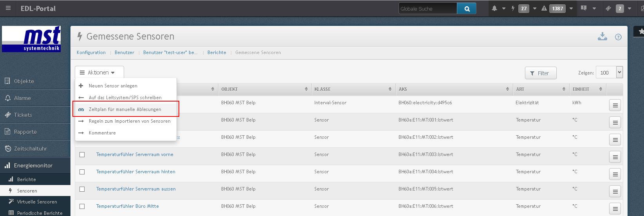This screenshot has width=644, height=216.
Task: Expand dropdown arrow next to 1387 badge
Action: pos(571,8)
